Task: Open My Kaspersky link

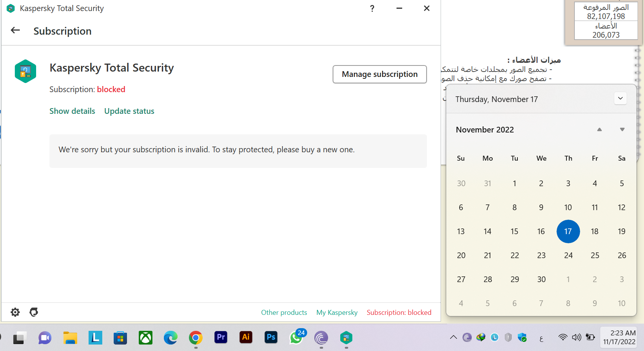Action: [337, 313]
